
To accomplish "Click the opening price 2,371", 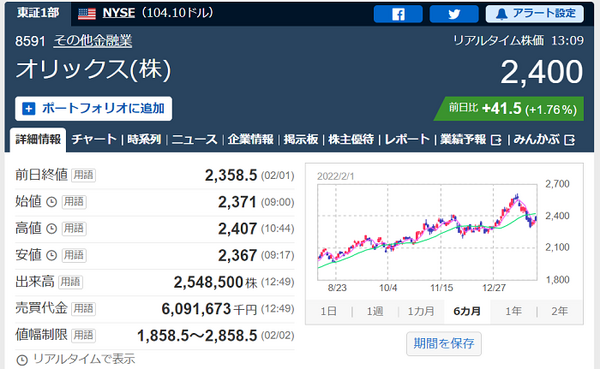I will (x=237, y=202).
